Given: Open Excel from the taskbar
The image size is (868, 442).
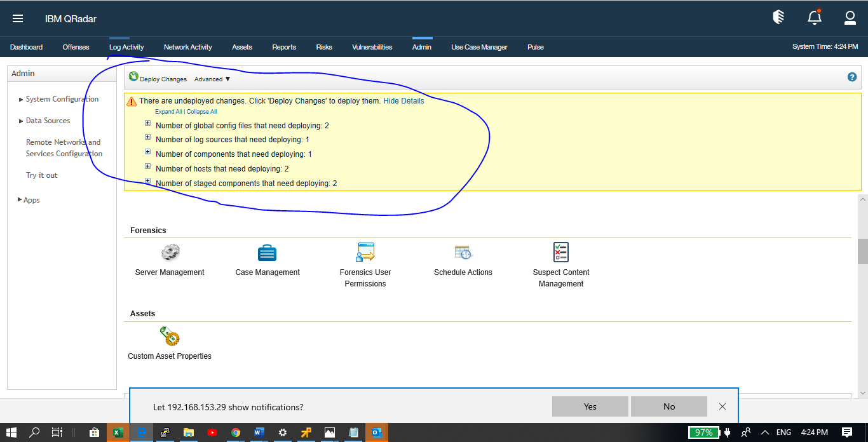Looking at the screenshot, I should coord(118,432).
